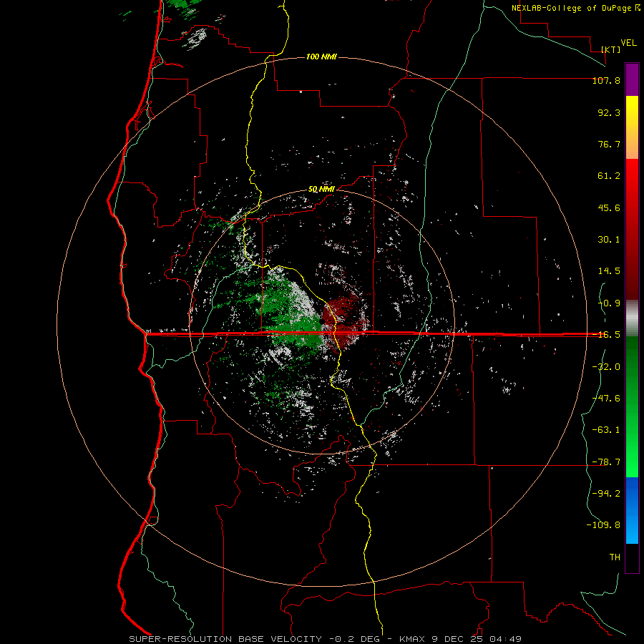
Task: Click the 76.7 velocity scale value
Action: tap(609, 144)
